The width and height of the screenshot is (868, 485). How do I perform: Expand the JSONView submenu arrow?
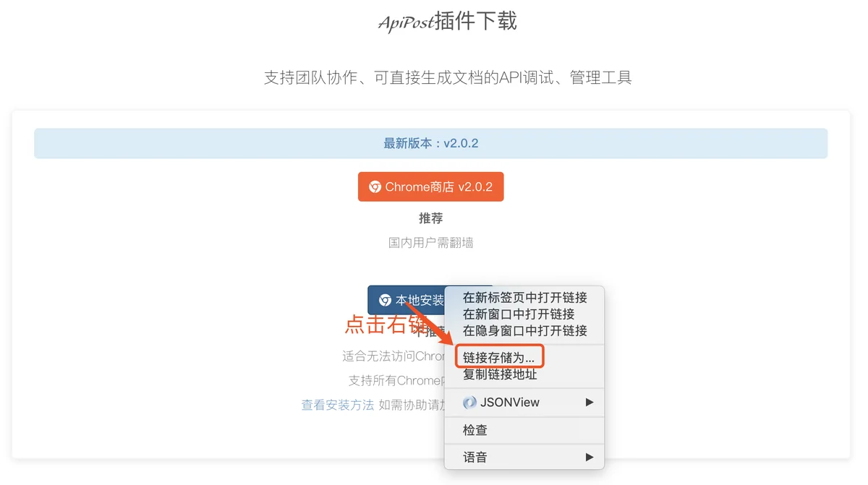590,402
